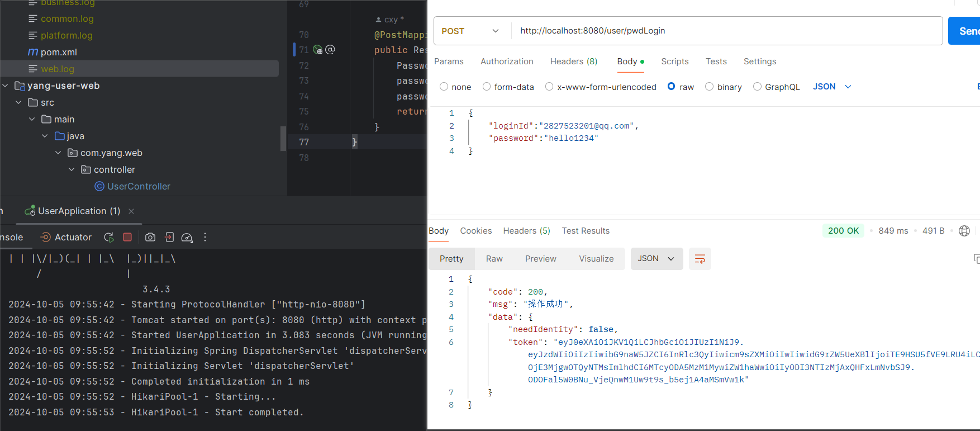The image size is (980, 431).
Task: Switch to the Authorization tab
Action: [x=506, y=61]
